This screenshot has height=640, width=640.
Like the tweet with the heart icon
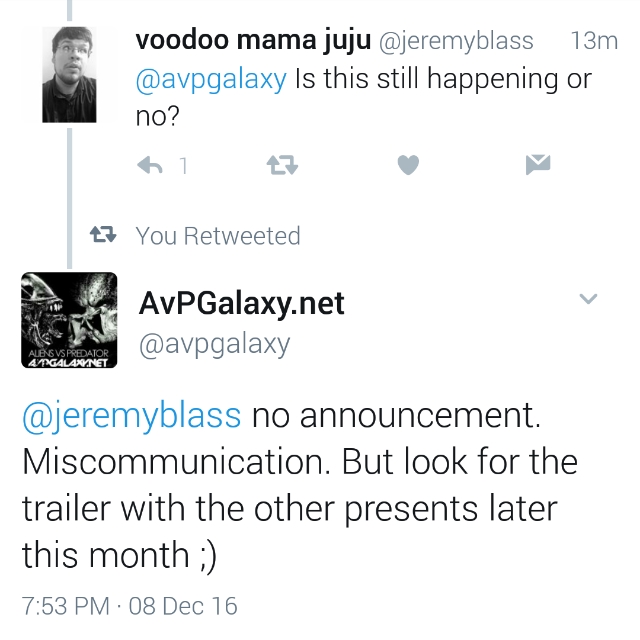click(407, 165)
